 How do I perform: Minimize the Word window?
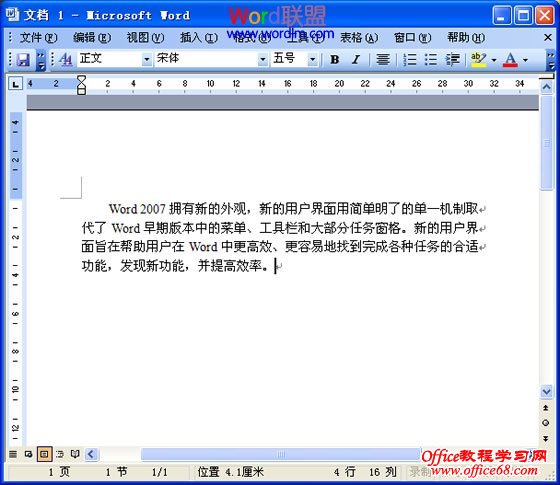click(502, 15)
